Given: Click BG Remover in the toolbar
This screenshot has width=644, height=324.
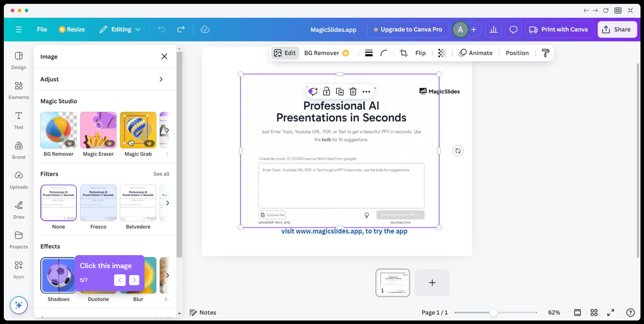Looking at the screenshot, I should click(327, 53).
